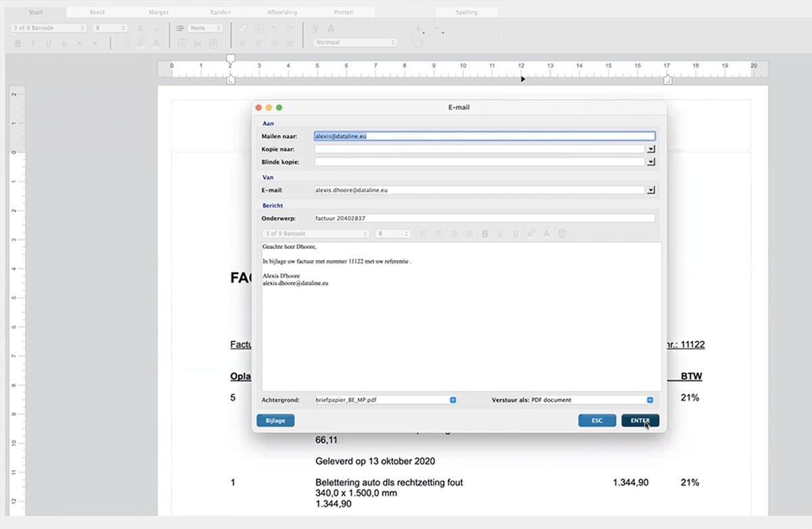Toggle italic in the message toolbar
The height and width of the screenshot is (529, 812).
point(500,233)
